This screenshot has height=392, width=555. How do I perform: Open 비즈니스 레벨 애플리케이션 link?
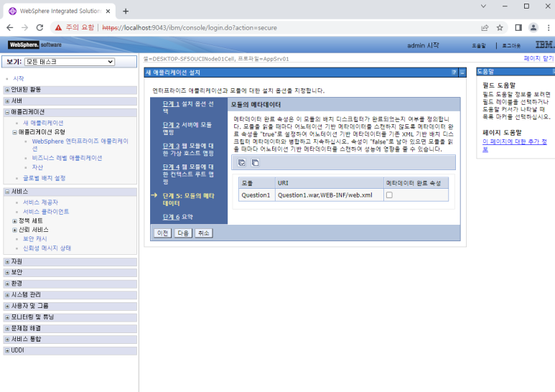tap(67, 158)
